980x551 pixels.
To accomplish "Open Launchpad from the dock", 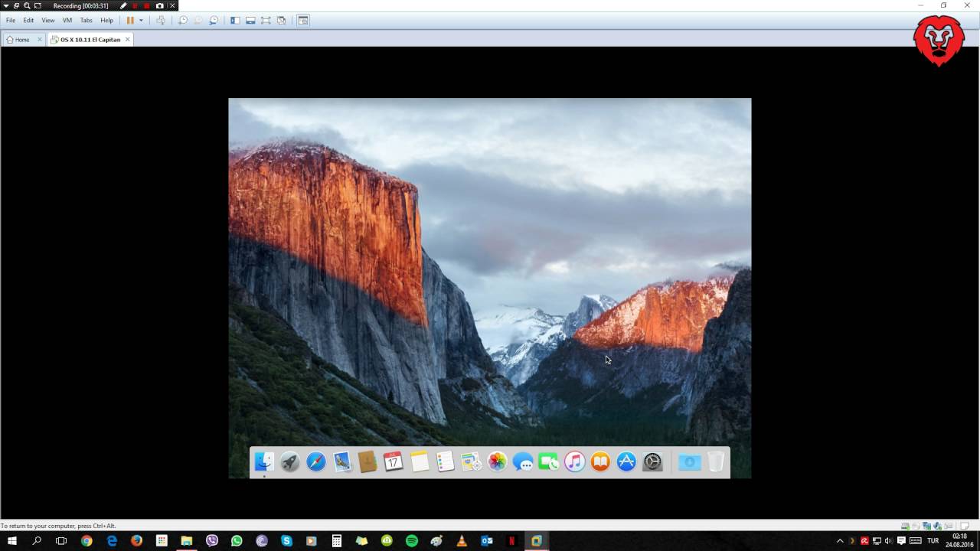I will click(x=290, y=461).
